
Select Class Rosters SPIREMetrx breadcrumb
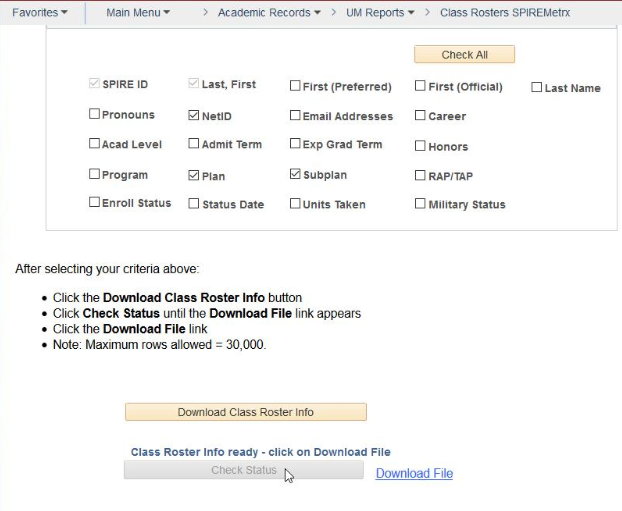tap(504, 12)
